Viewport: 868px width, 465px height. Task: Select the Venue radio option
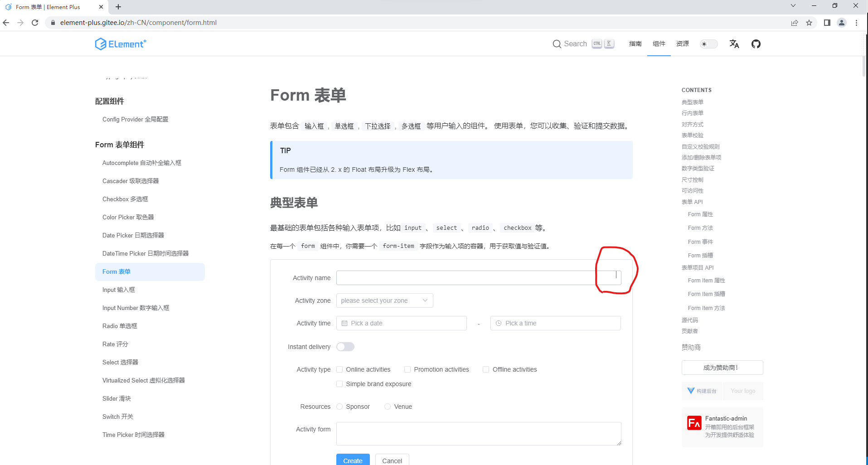coord(388,407)
